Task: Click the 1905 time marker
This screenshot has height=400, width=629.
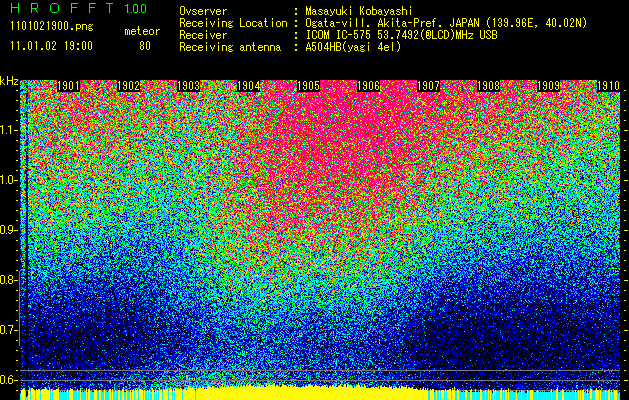Action: click(x=308, y=86)
